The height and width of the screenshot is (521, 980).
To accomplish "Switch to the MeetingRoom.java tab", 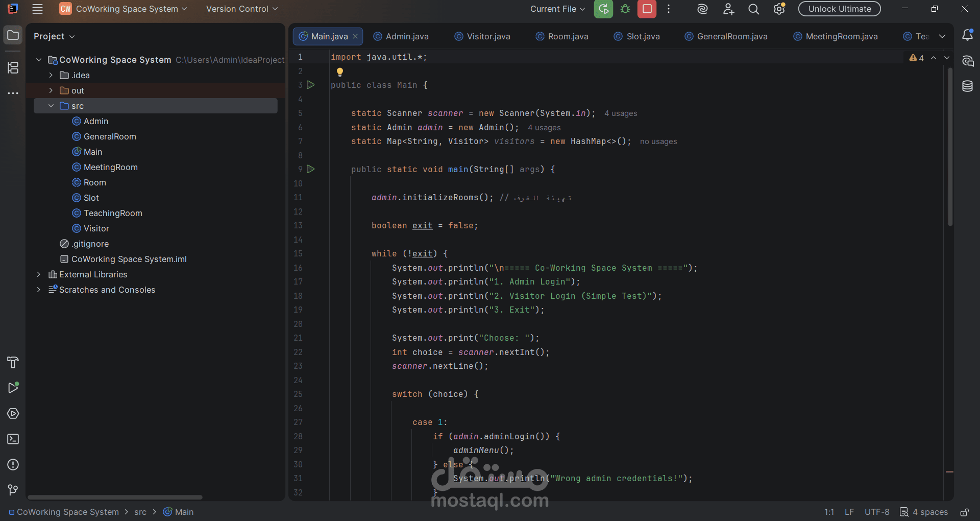I will (x=836, y=36).
